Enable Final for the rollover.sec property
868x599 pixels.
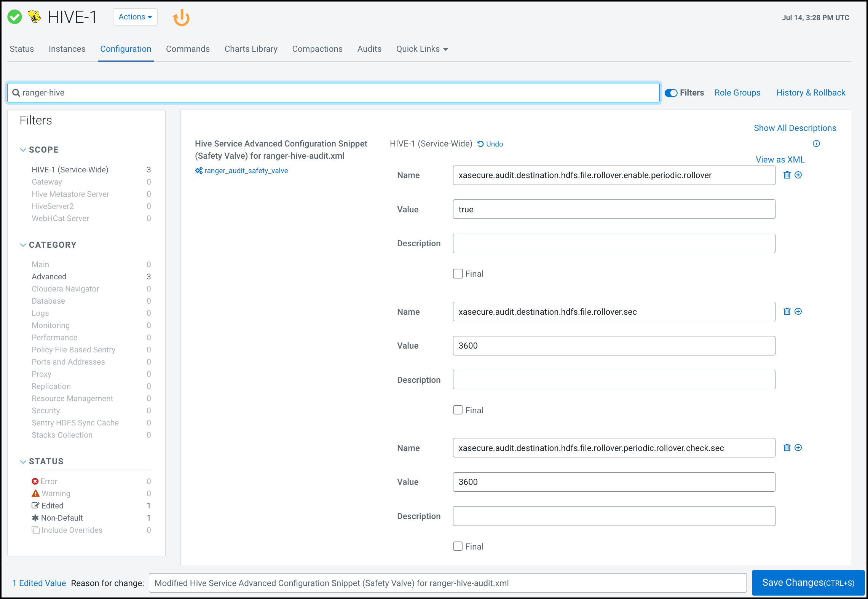click(x=458, y=410)
